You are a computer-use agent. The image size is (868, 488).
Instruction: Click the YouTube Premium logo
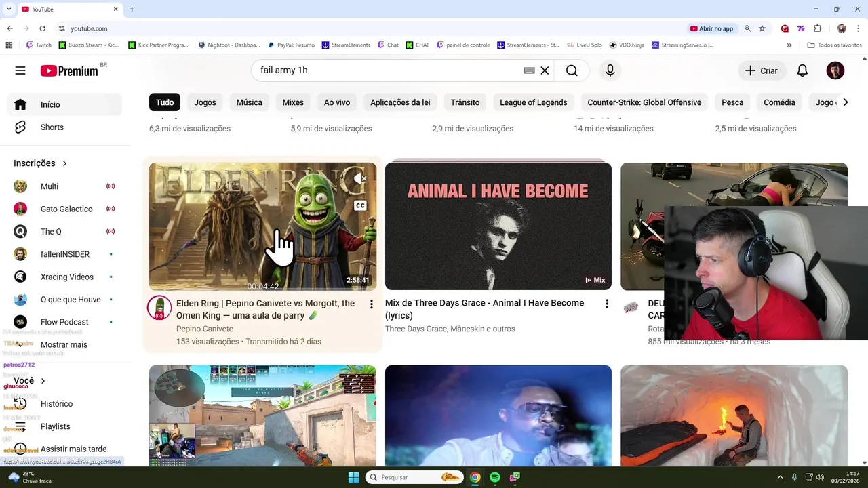click(69, 70)
